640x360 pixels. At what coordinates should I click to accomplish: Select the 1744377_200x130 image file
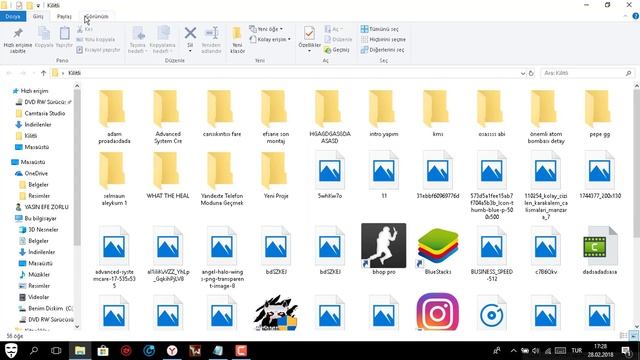[600, 175]
